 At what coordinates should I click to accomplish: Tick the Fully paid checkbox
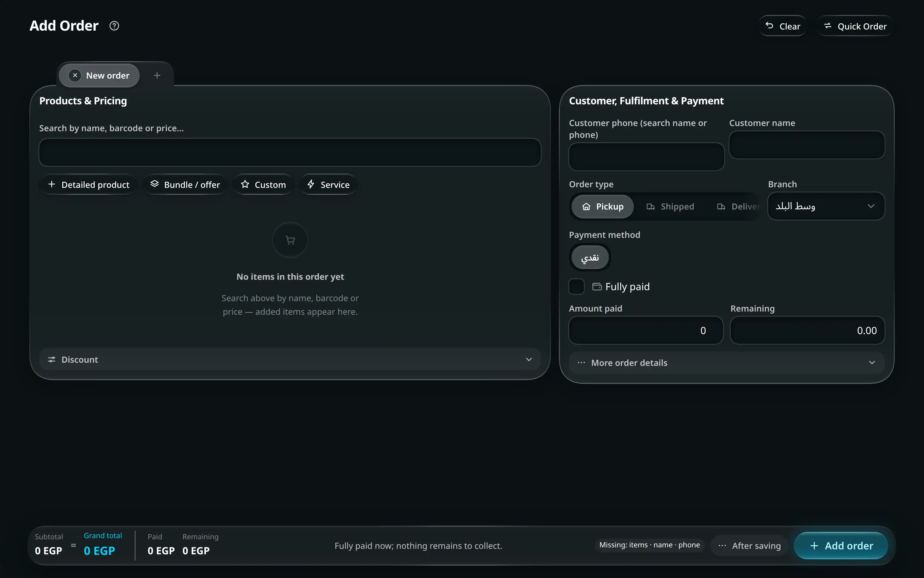577,286
